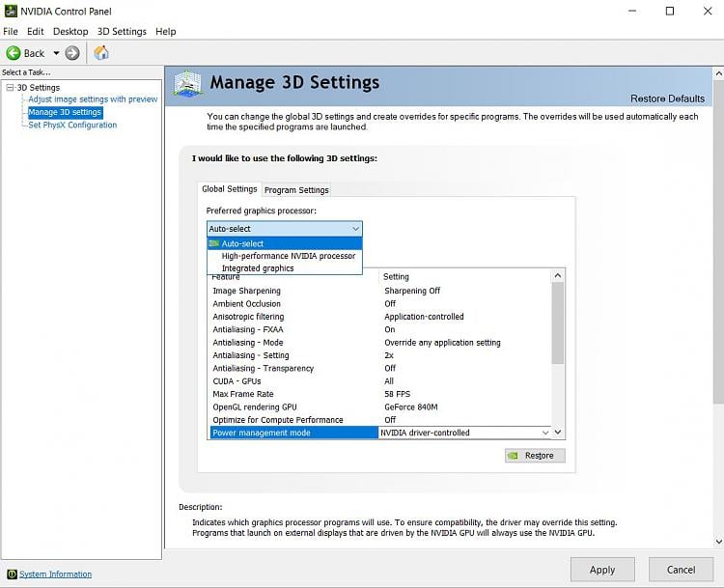
Task: Collapse the 3D Settings tree node
Action: (10, 87)
